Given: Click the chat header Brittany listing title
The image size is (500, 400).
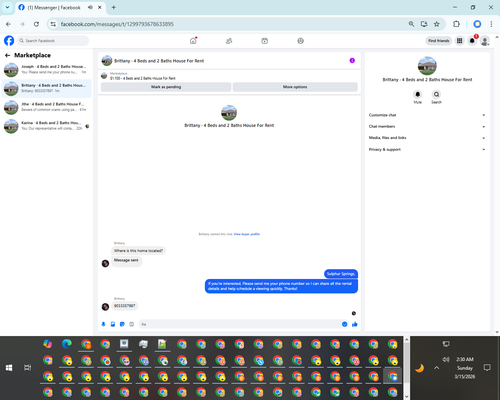Looking at the screenshot, I should (x=159, y=61).
